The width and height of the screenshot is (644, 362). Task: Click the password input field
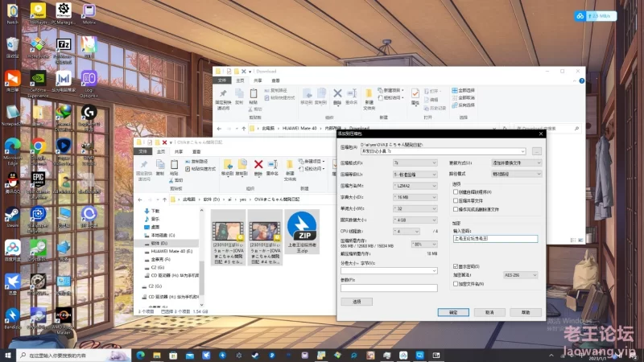[495, 238]
